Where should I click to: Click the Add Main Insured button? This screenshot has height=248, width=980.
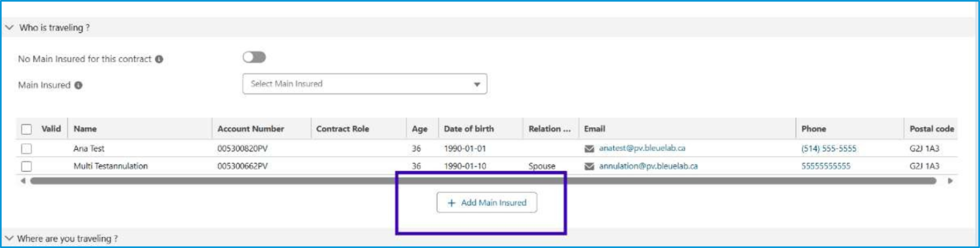487,202
